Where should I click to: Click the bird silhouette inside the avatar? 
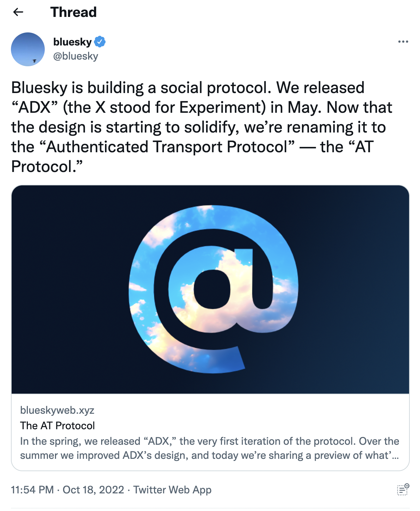pos(34,61)
